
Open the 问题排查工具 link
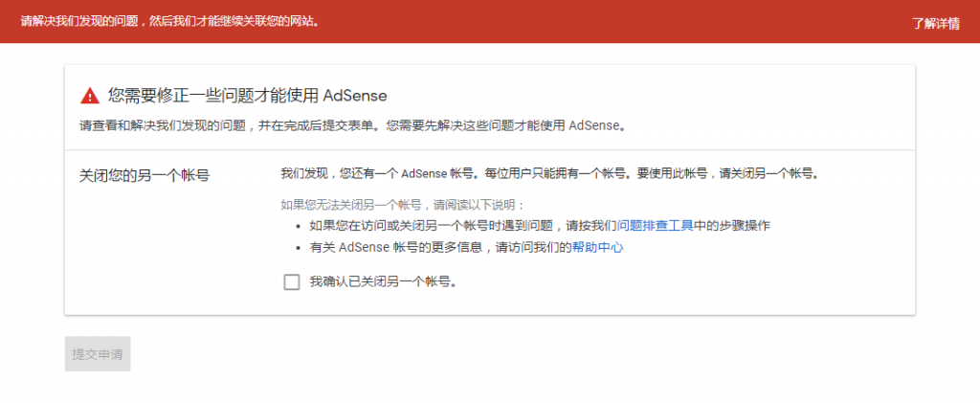[x=655, y=226]
